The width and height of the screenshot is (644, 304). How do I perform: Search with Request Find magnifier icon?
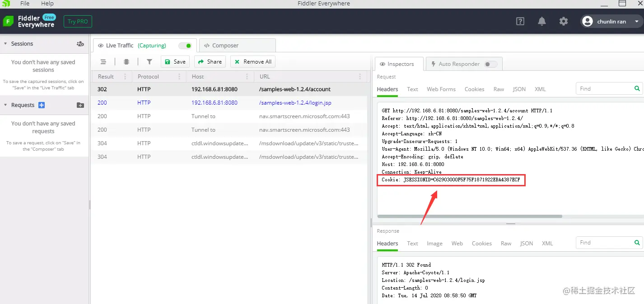(637, 89)
